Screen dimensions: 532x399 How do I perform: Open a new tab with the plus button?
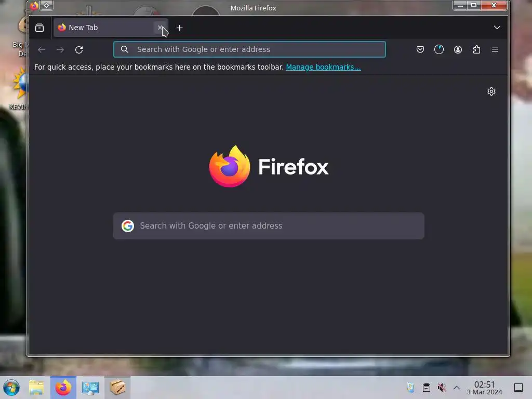[179, 28]
